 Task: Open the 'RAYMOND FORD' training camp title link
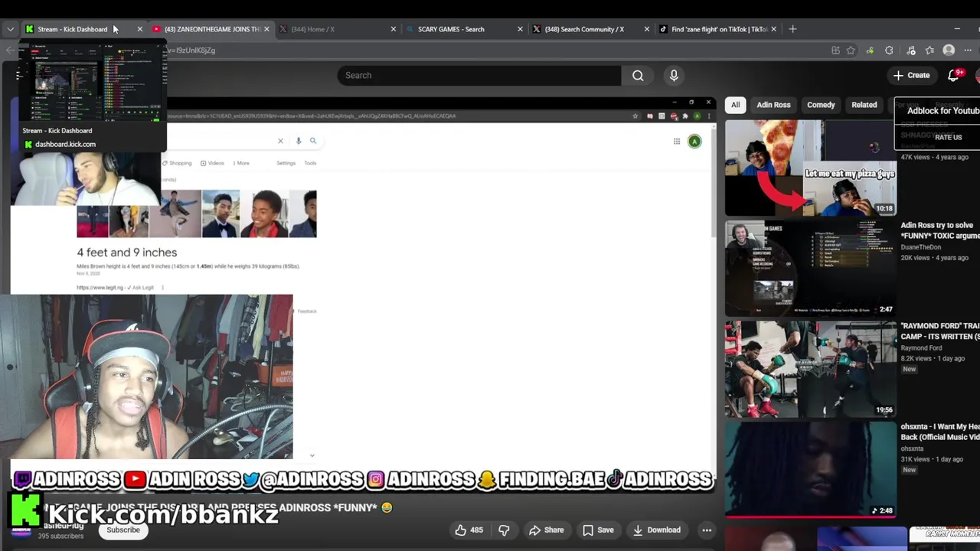[x=940, y=331]
